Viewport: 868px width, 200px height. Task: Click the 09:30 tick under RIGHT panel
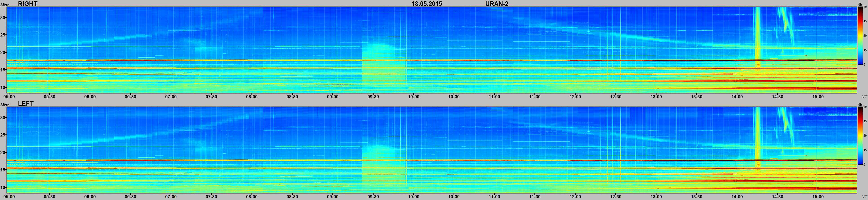coord(373,97)
